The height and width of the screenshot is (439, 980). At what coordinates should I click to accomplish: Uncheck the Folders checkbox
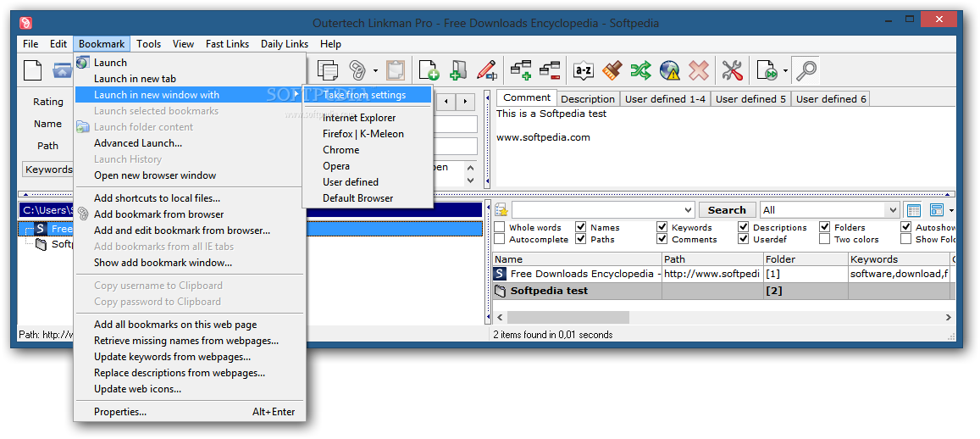pos(824,227)
